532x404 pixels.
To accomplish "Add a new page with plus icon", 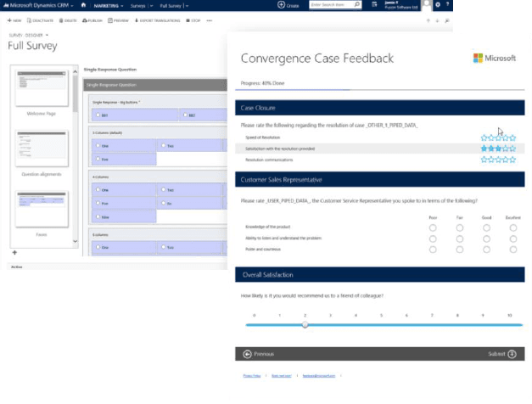I will click(14, 252).
